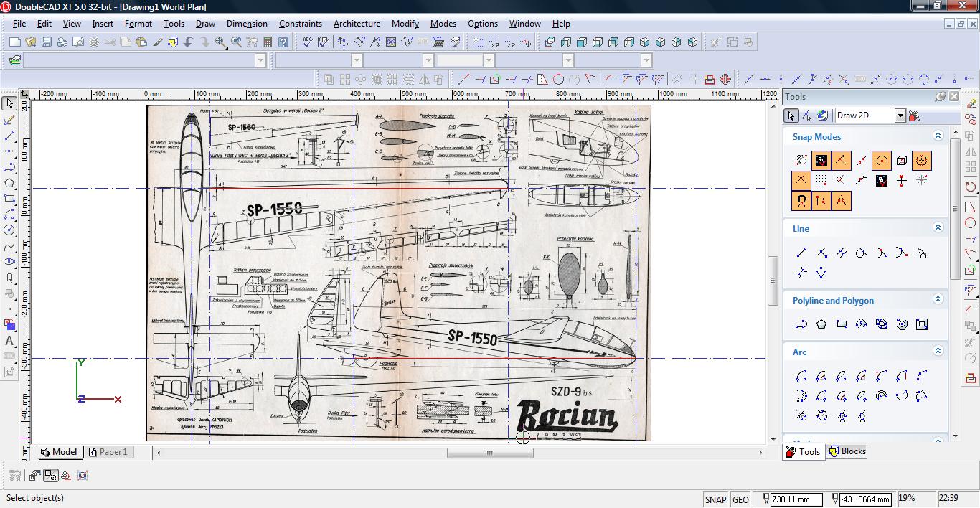Select the circle tool in the top toolbar
The width and height of the screenshot is (980, 508).
(x=558, y=80)
